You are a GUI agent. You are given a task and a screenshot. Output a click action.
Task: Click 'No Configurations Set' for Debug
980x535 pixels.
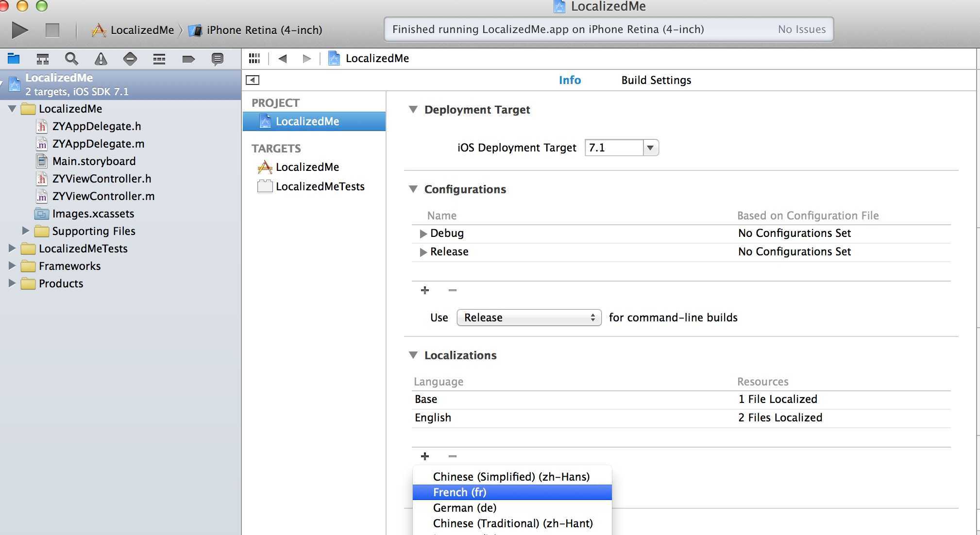pyautogui.click(x=794, y=234)
